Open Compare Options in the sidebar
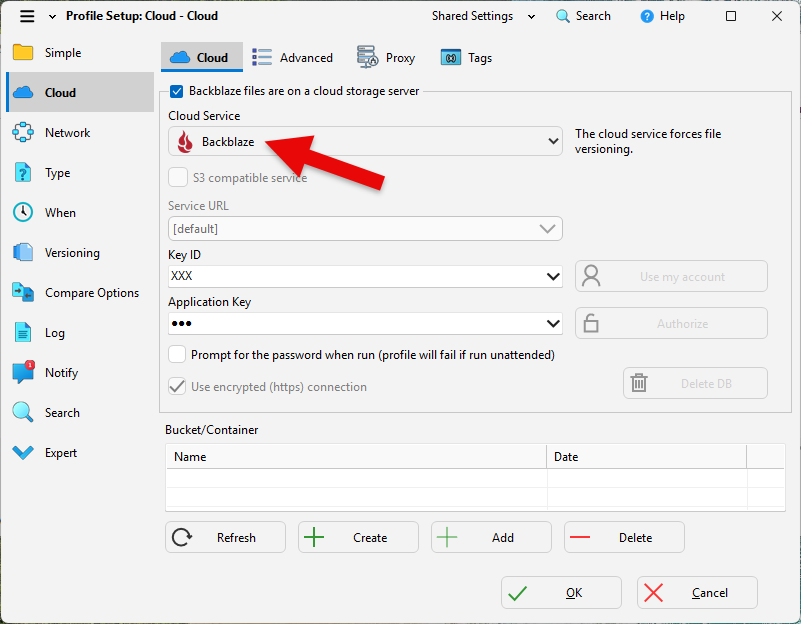The width and height of the screenshot is (801, 624). point(80,293)
